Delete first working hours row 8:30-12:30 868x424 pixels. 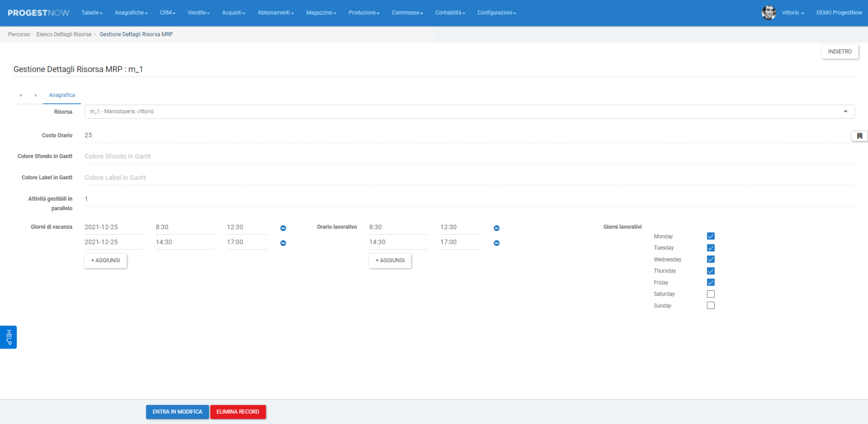pos(496,228)
